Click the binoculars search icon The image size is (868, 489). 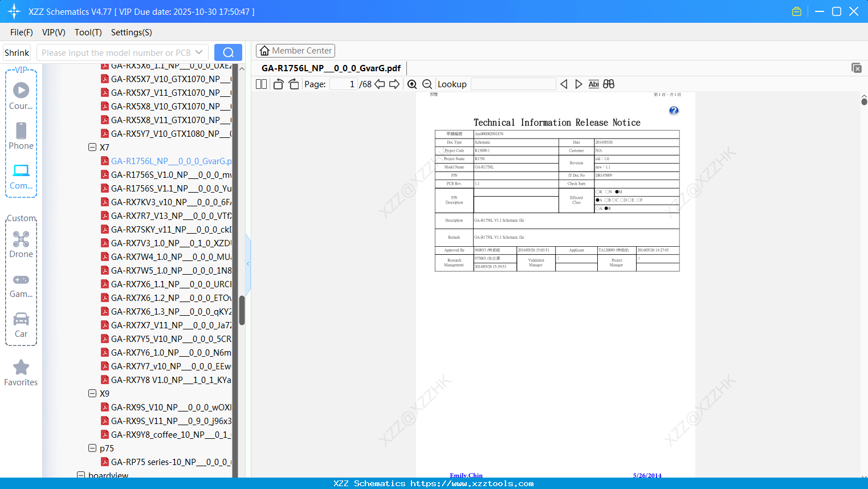click(609, 84)
